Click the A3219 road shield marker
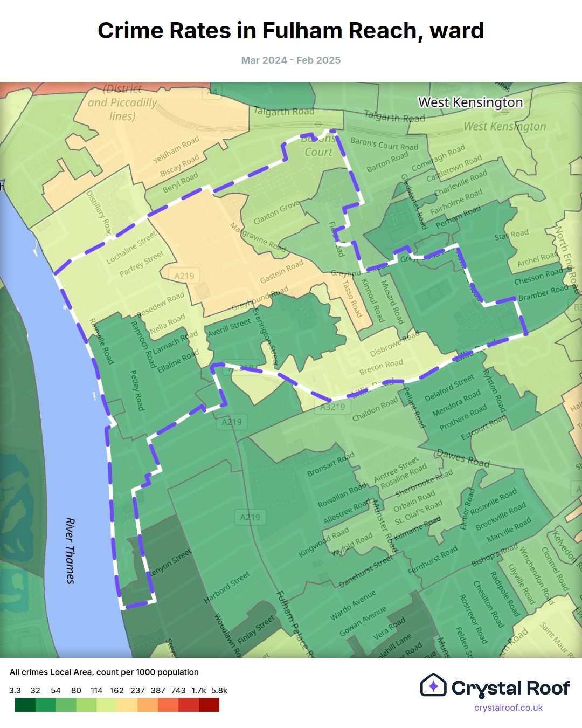This screenshot has width=582, height=728. tap(332, 407)
